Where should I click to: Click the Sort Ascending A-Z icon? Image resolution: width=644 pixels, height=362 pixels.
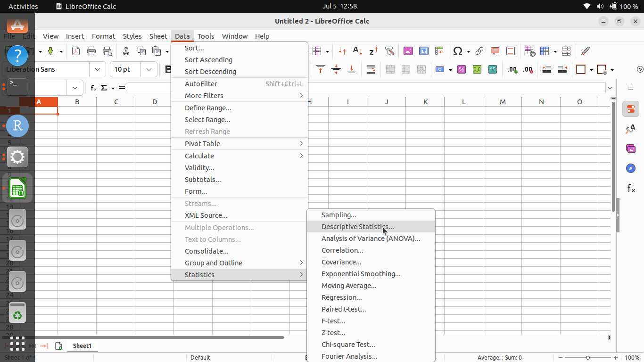358,51
